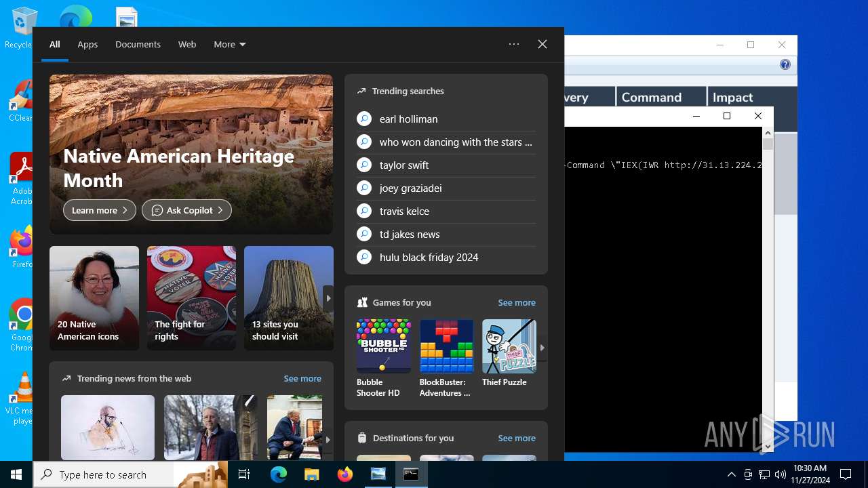Click the search icon beside hulu black friday 2024

(364, 257)
